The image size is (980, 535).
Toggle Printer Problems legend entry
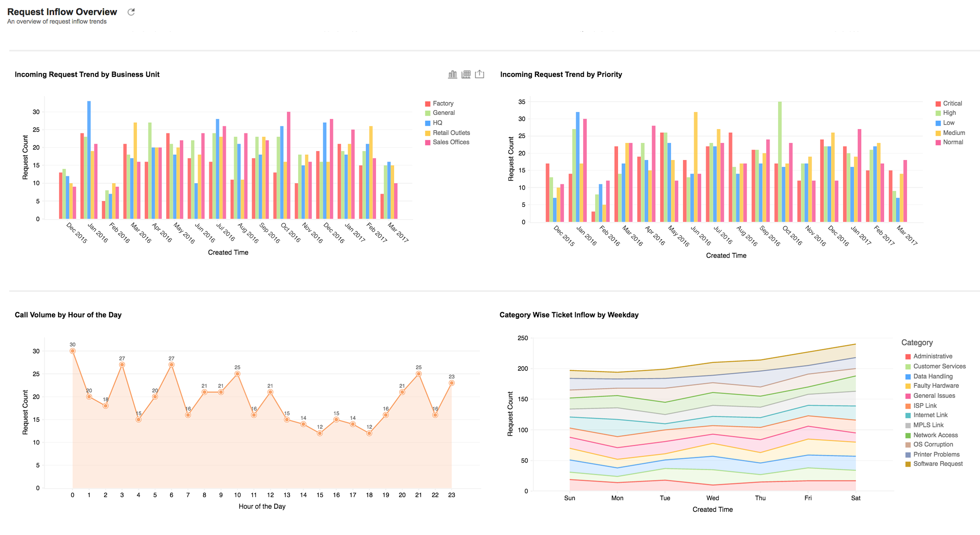point(936,454)
